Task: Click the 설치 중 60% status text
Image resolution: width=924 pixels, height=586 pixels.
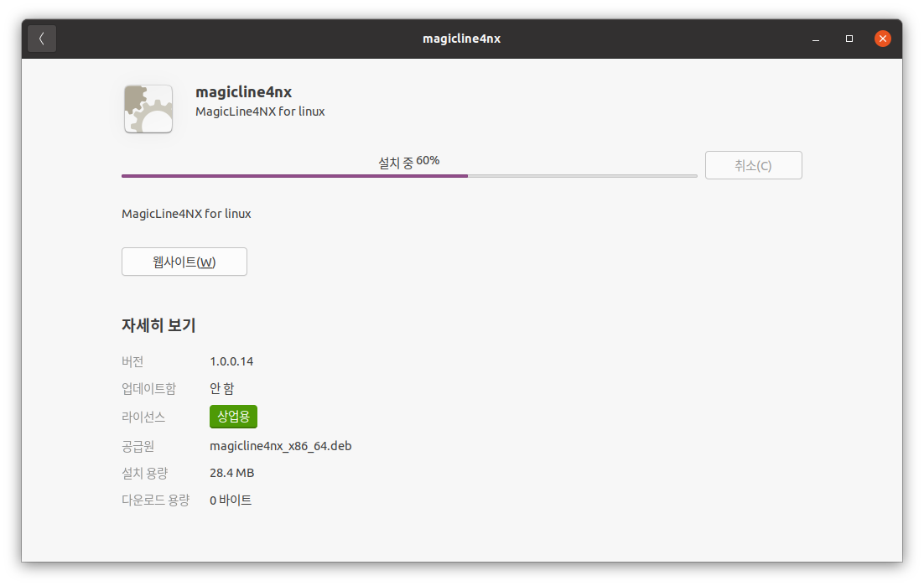Action: 409,162
